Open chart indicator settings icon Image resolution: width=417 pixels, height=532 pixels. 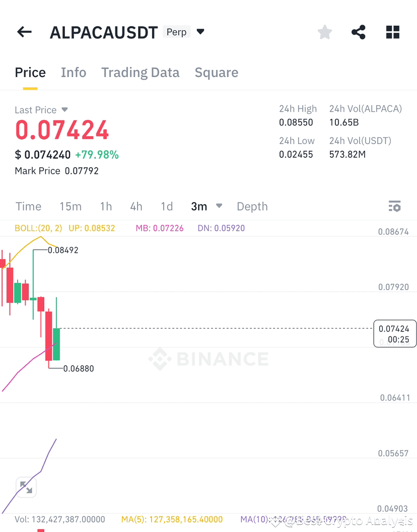(x=395, y=206)
